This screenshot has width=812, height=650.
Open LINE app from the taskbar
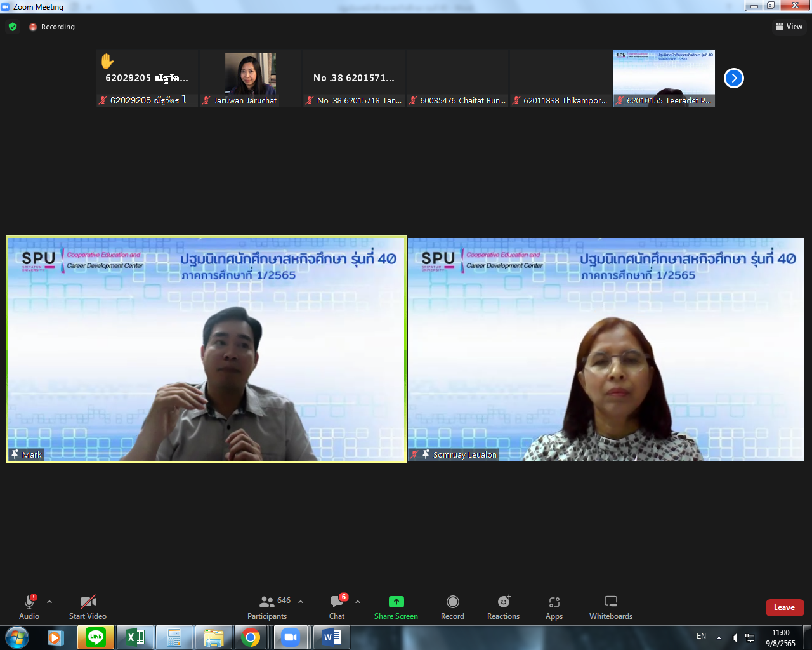(x=96, y=637)
